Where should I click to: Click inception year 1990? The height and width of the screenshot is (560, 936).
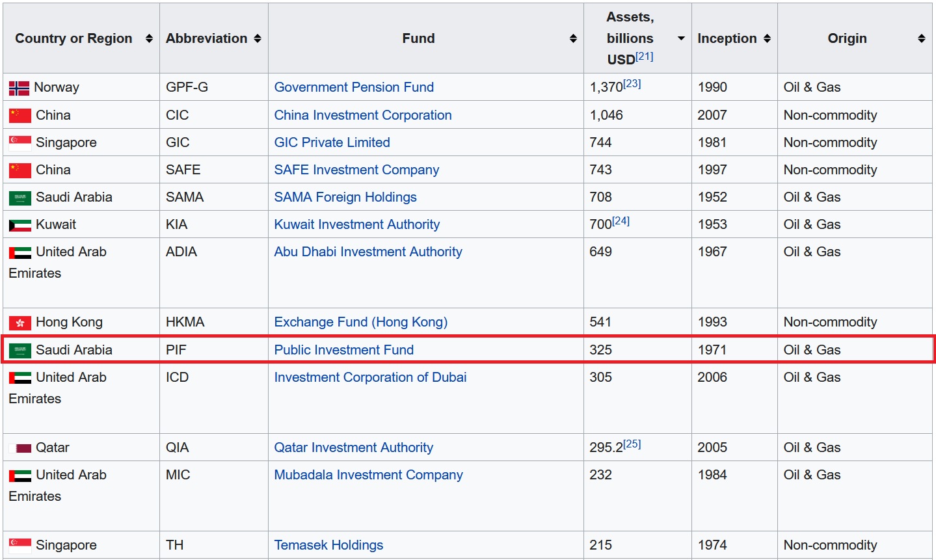(x=712, y=87)
